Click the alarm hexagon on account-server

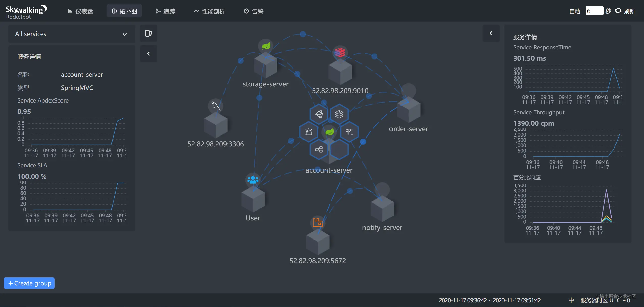pos(309,132)
